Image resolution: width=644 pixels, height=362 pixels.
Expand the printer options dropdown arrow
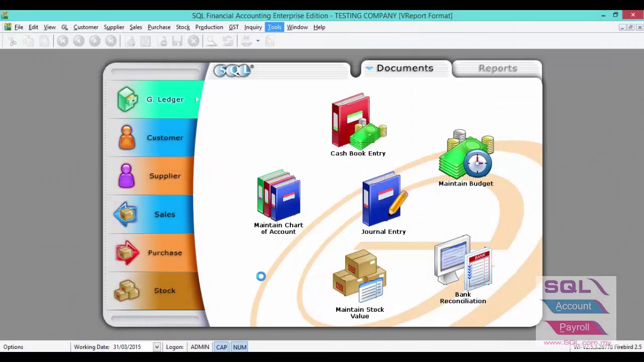(258, 41)
